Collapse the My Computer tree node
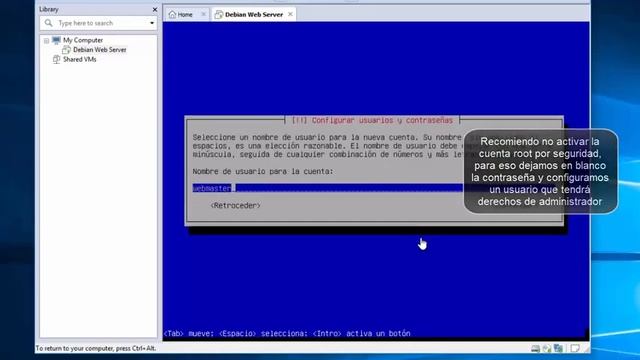 [x=47, y=40]
